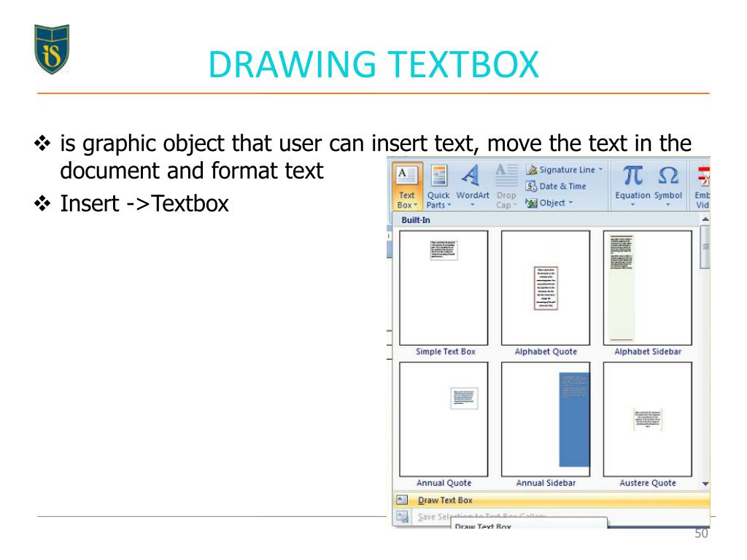This screenshot has width=747, height=560.
Task: Insert Date & Time
Action: pos(556,186)
